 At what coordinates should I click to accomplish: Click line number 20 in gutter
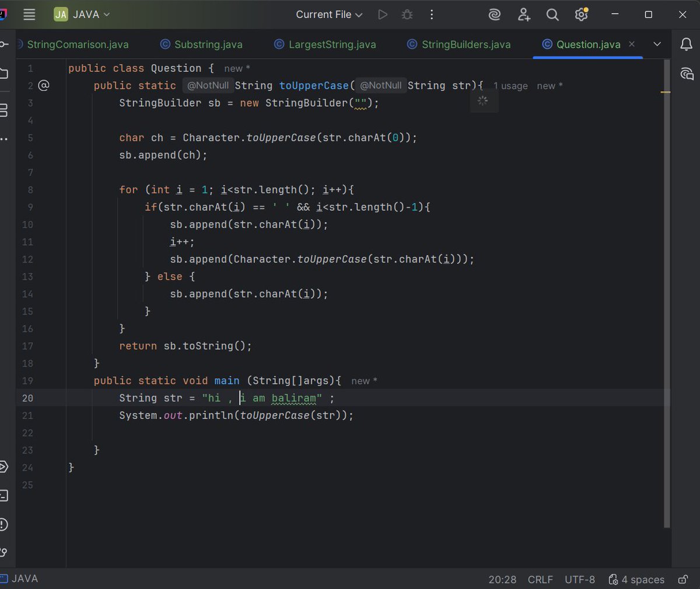tap(27, 398)
